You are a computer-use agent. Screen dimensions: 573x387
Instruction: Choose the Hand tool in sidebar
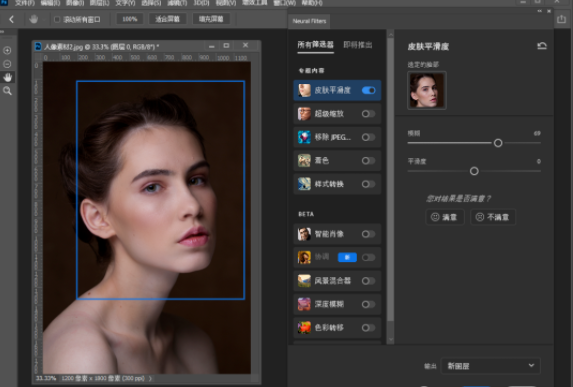(x=7, y=77)
